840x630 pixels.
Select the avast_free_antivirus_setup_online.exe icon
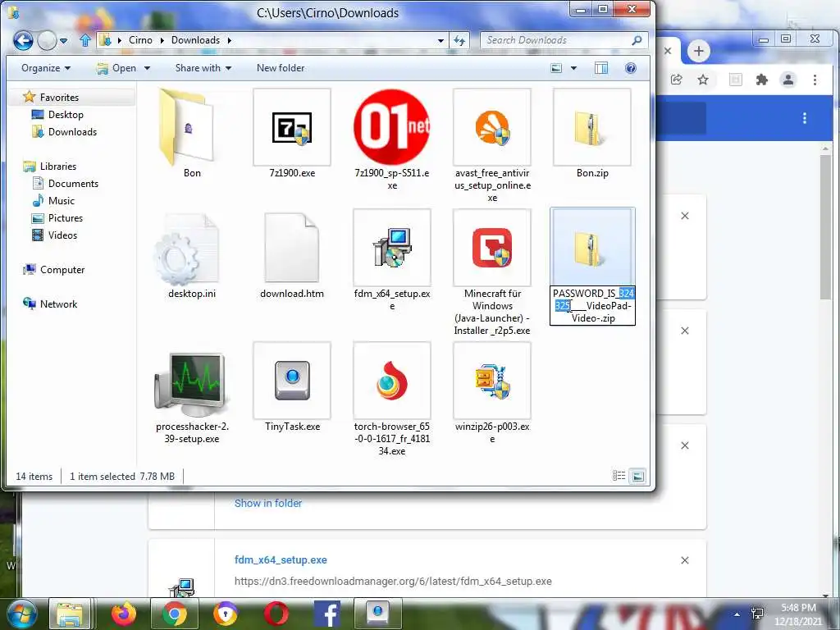pos(492,127)
